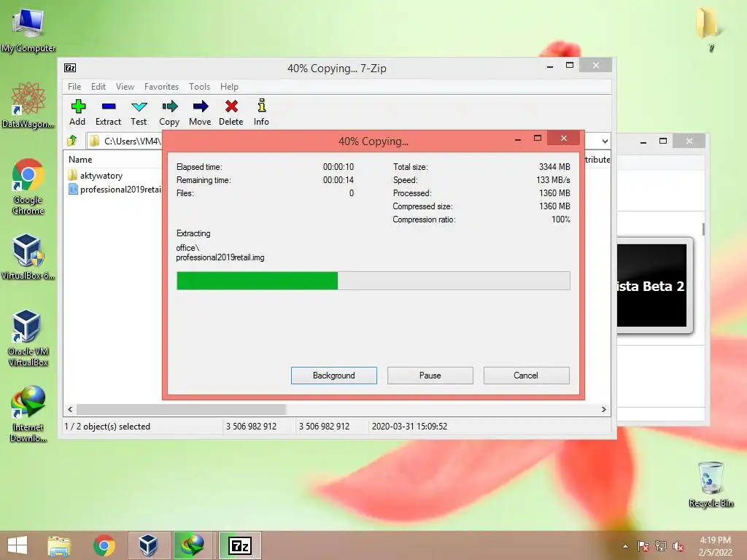Viewport: 747px width, 560px height.
Task: Click the Action Center flag icon
Action: coord(643,546)
